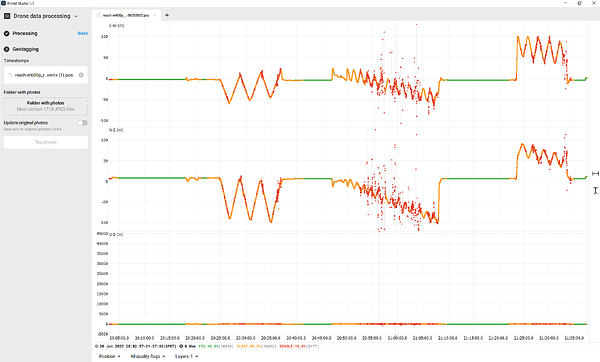This screenshot has width=600, height=362.
Task: Click the Tag photos button
Action: [x=46, y=142]
